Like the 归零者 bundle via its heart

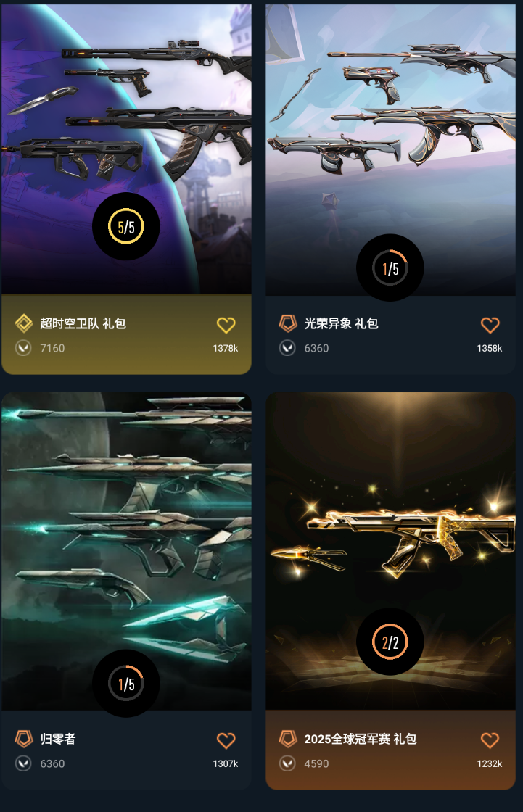226,740
